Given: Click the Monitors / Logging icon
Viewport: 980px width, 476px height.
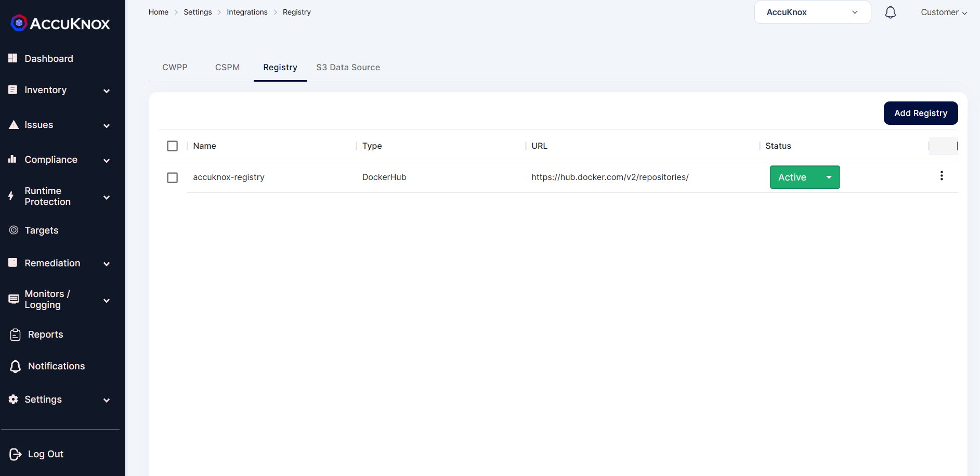Looking at the screenshot, I should [14, 299].
